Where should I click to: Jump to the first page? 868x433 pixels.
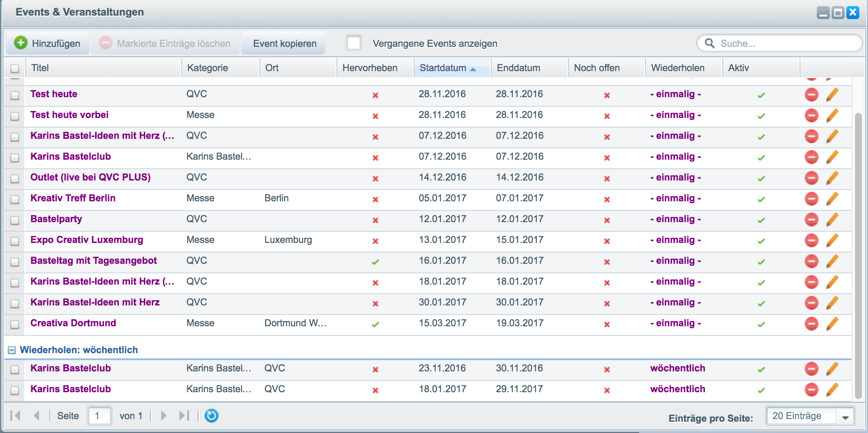click(16, 416)
